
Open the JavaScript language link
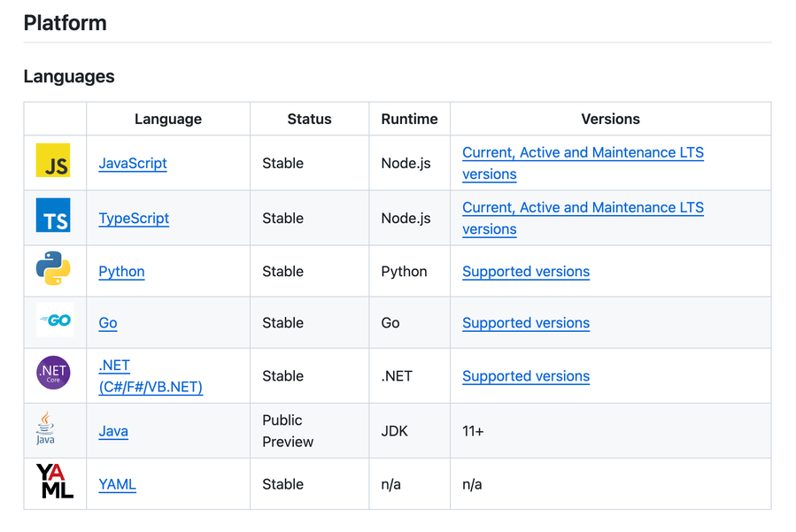coord(133,163)
